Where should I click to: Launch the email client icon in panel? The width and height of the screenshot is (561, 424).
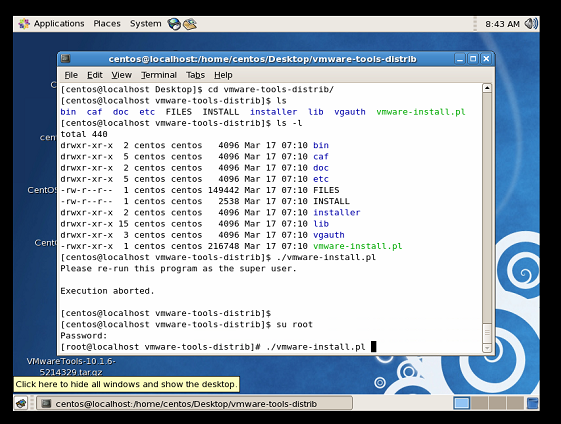190,24
